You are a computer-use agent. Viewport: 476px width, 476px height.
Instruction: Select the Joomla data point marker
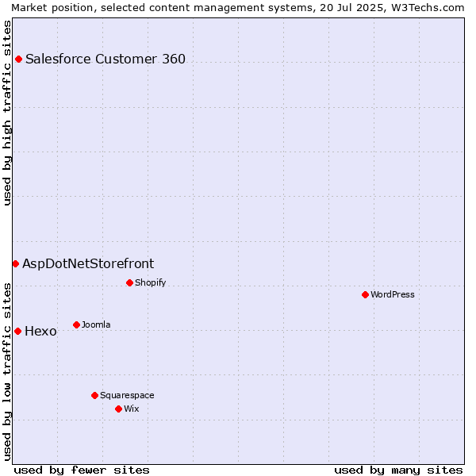pos(76,324)
